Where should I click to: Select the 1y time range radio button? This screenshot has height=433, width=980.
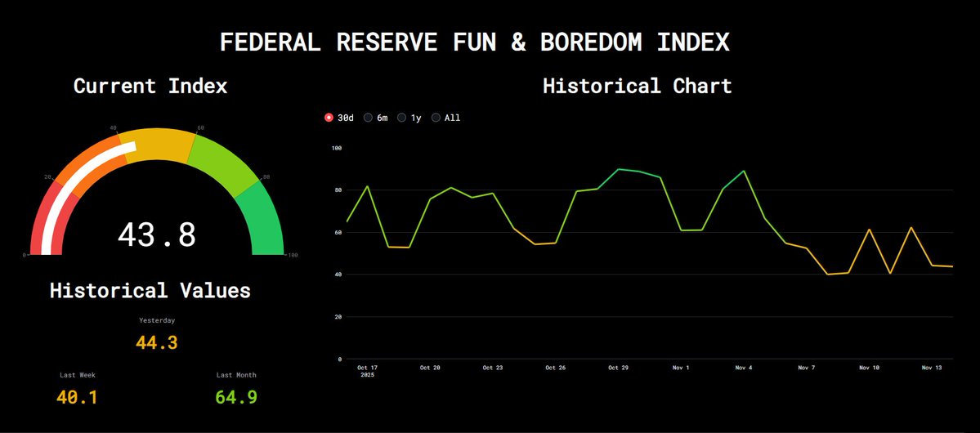pyautogui.click(x=402, y=118)
